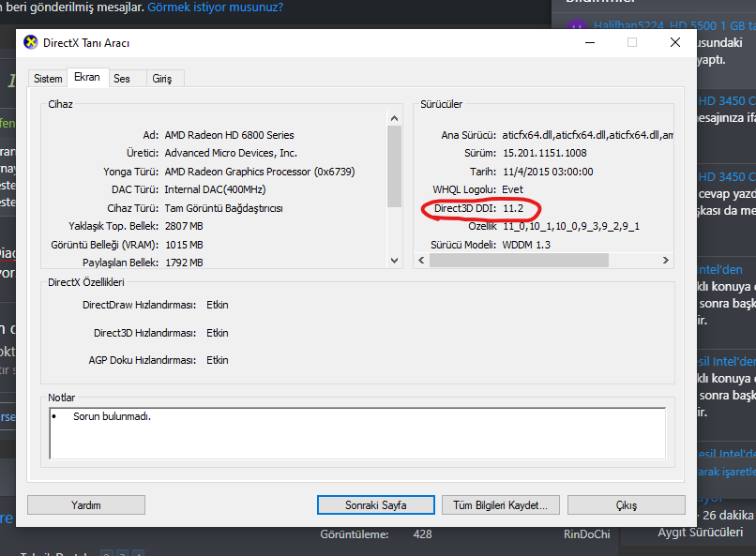Screen dimensions: 756x556
Task: Go to Sonraki Sayfa
Action: click(x=375, y=505)
